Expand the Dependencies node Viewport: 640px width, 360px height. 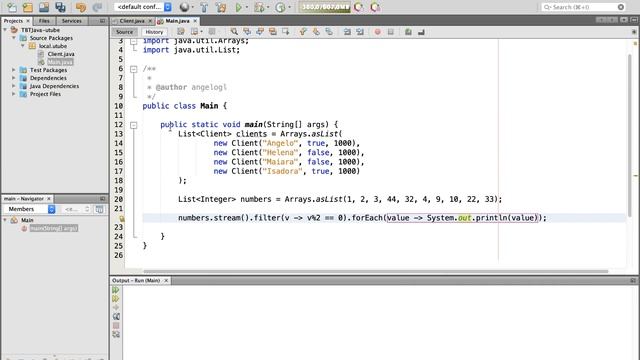(x=14, y=78)
